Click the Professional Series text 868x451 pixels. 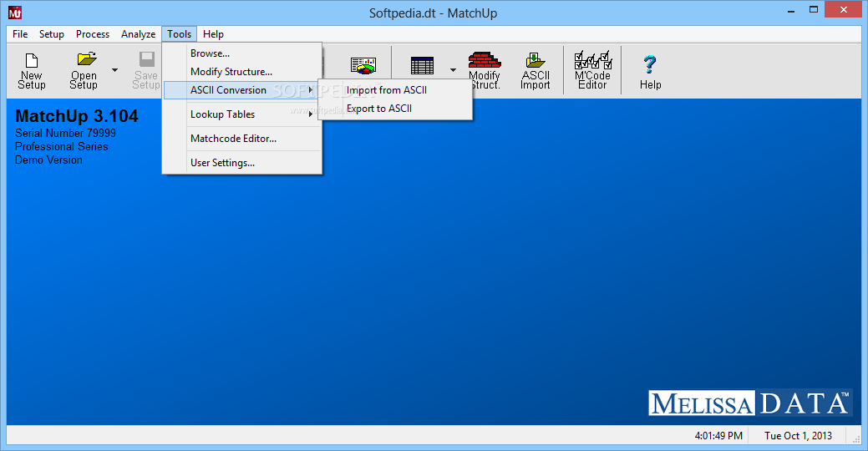tap(62, 147)
